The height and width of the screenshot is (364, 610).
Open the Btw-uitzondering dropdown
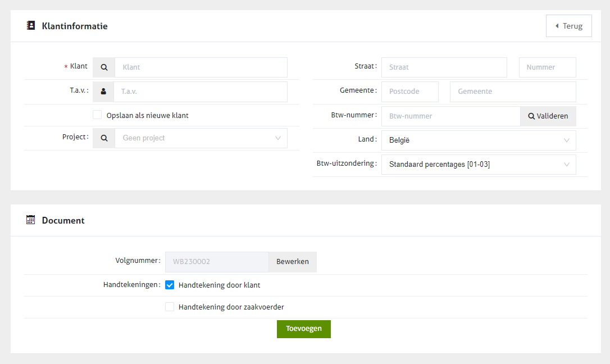(x=478, y=165)
